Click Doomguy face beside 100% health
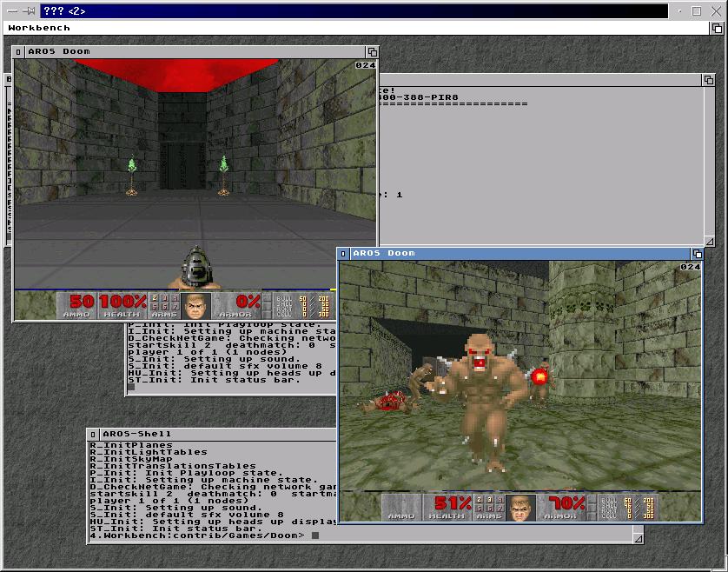728x572 pixels. click(196, 305)
